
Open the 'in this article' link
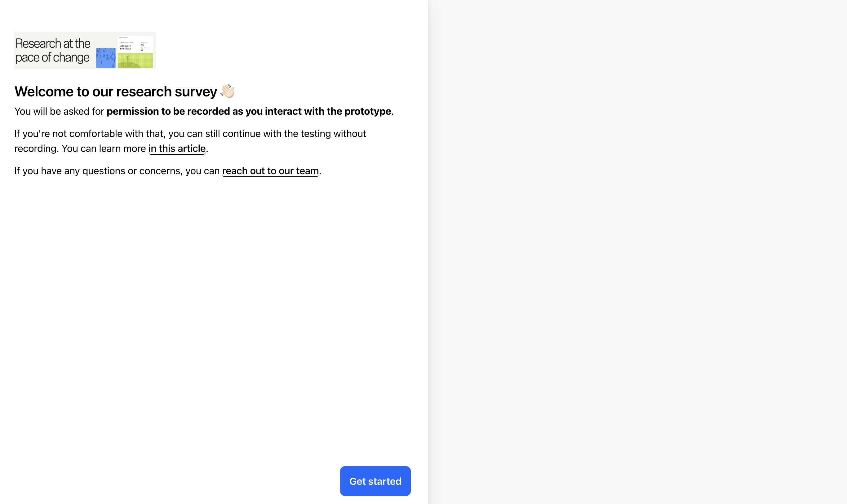click(x=177, y=149)
